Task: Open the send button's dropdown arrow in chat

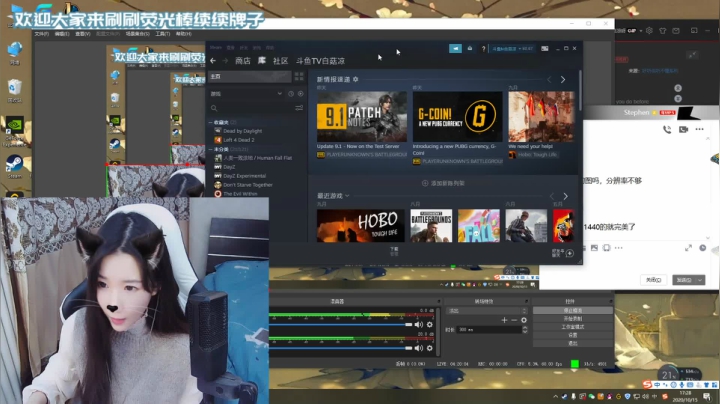Action: pos(700,280)
